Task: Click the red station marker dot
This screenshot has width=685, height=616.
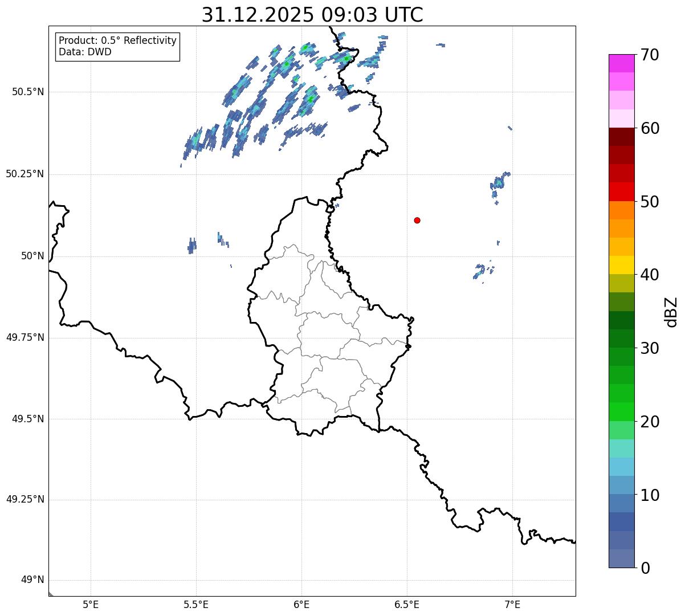Action: tap(417, 220)
